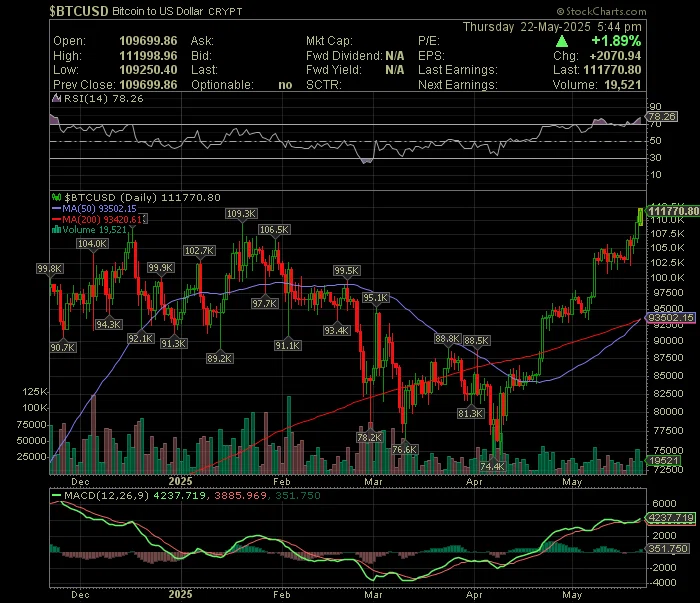Click the $BTCUSD ticker symbol title

pos(79,11)
